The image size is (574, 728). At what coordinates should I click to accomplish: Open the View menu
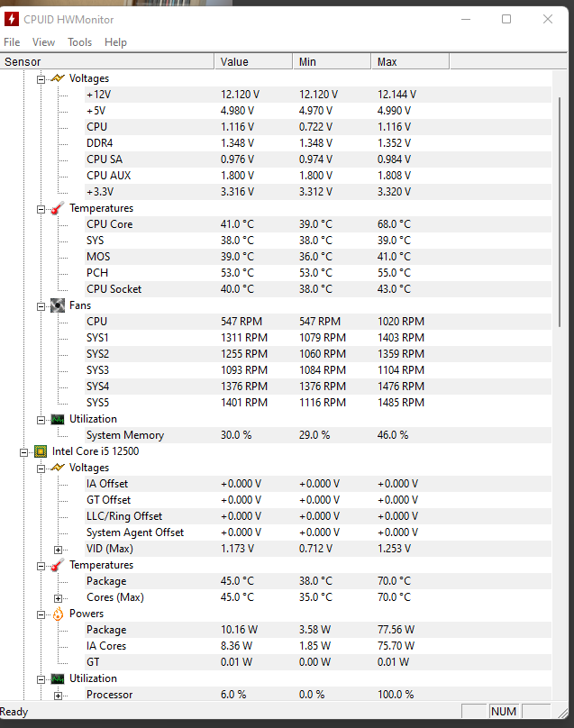pyautogui.click(x=43, y=42)
